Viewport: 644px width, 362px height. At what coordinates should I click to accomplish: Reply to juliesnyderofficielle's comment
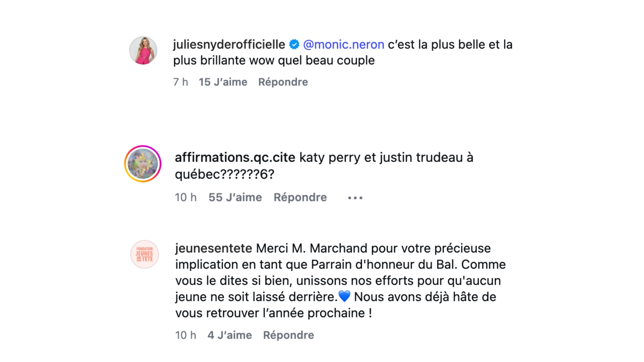283,82
